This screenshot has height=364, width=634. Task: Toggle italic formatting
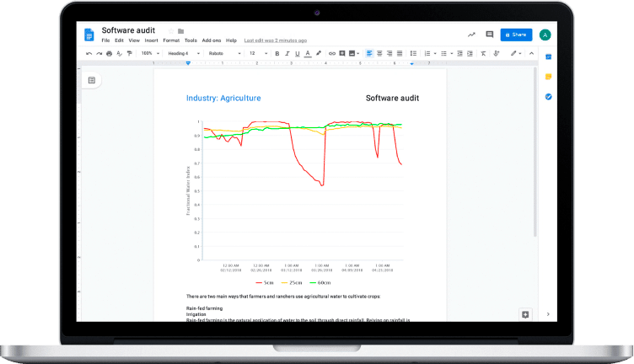tap(287, 53)
